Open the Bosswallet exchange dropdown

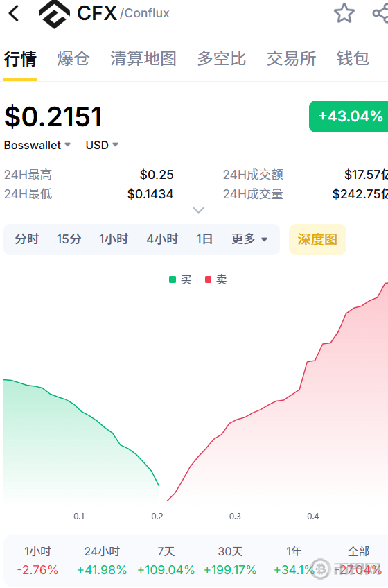pyautogui.click(x=37, y=145)
